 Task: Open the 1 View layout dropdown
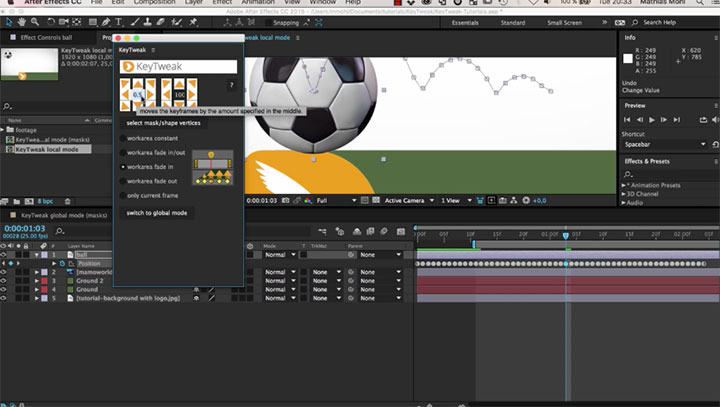pyautogui.click(x=456, y=200)
